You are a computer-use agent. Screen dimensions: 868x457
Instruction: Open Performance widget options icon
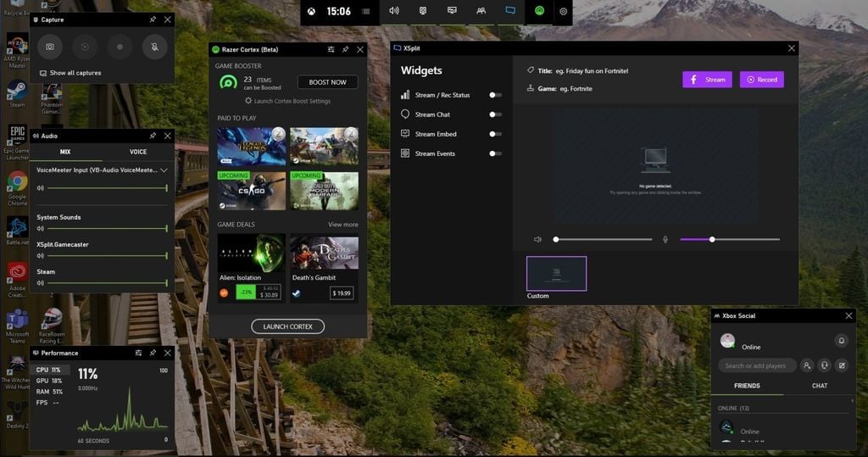(138, 353)
